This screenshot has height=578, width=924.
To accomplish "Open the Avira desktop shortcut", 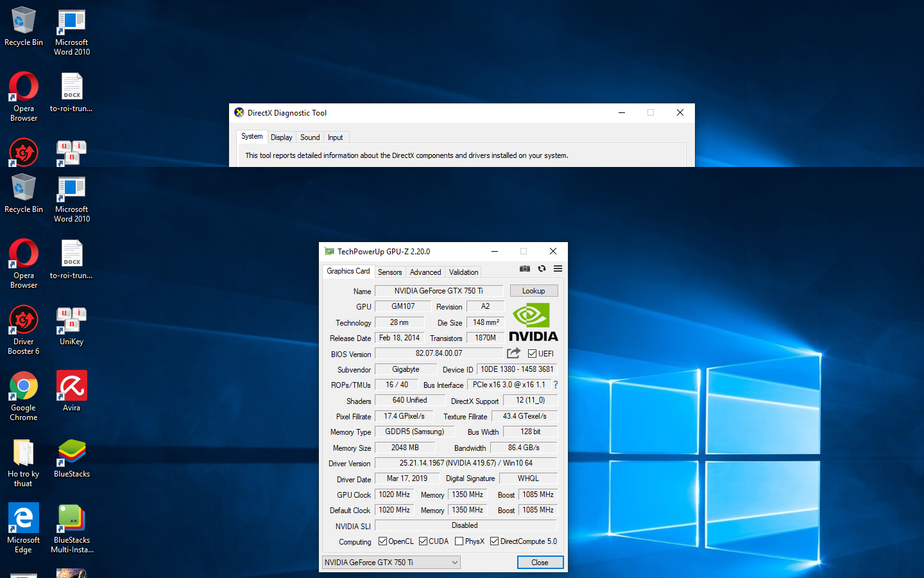I will tap(72, 392).
